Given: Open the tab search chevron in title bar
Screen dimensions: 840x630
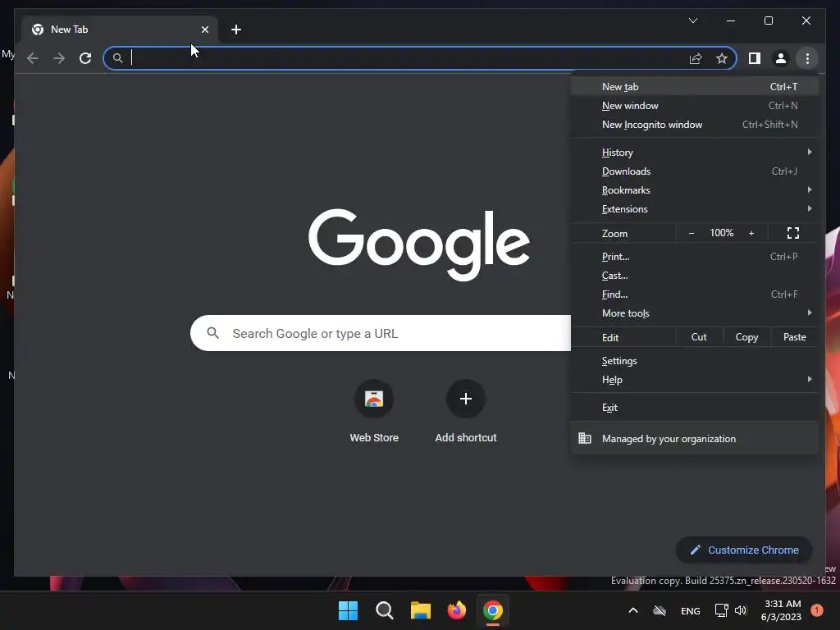Looking at the screenshot, I should click(692, 21).
